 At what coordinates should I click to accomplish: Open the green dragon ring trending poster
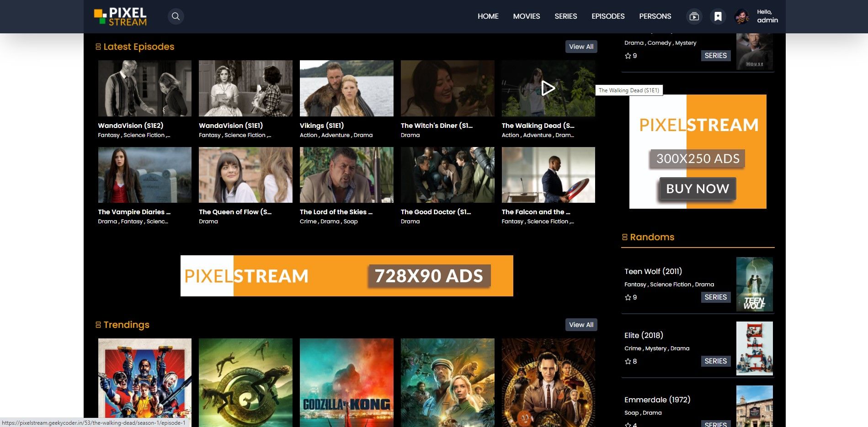coord(245,383)
